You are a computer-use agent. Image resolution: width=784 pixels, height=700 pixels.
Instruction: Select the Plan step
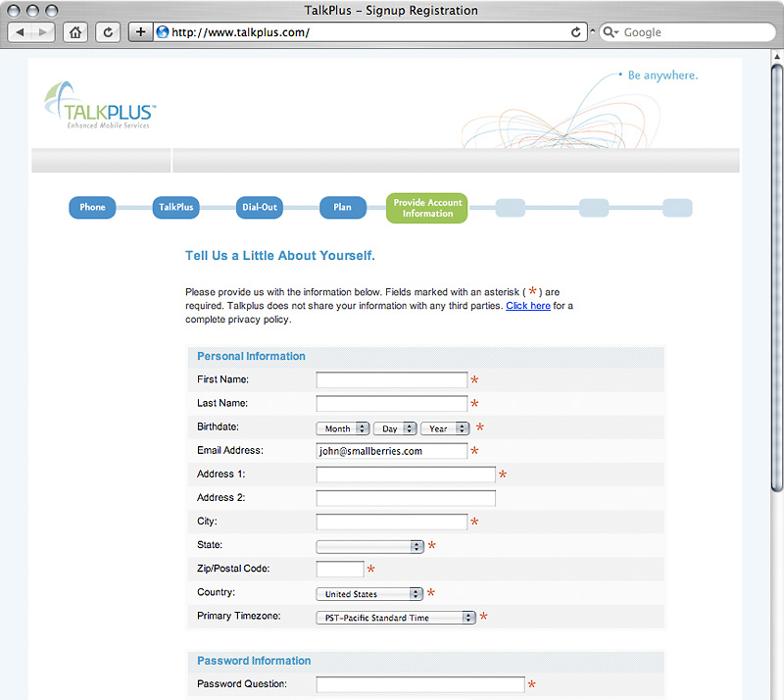pos(343,207)
